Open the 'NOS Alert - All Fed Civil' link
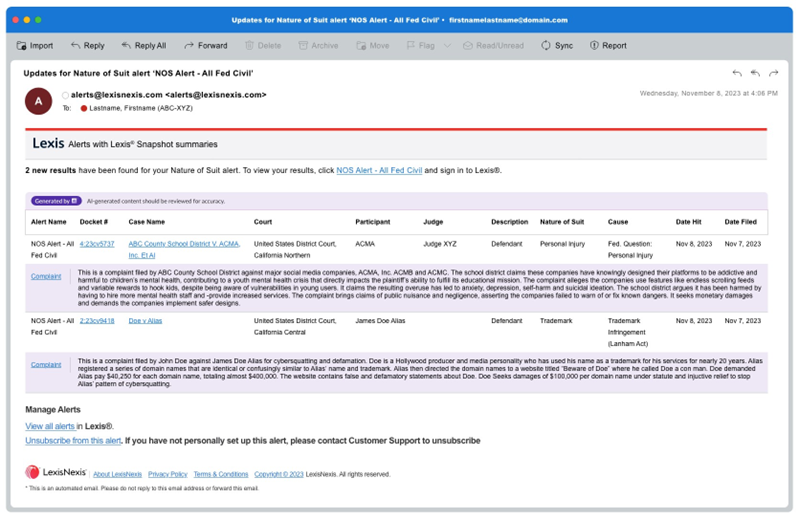The height and width of the screenshot is (520, 799). pyautogui.click(x=379, y=170)
